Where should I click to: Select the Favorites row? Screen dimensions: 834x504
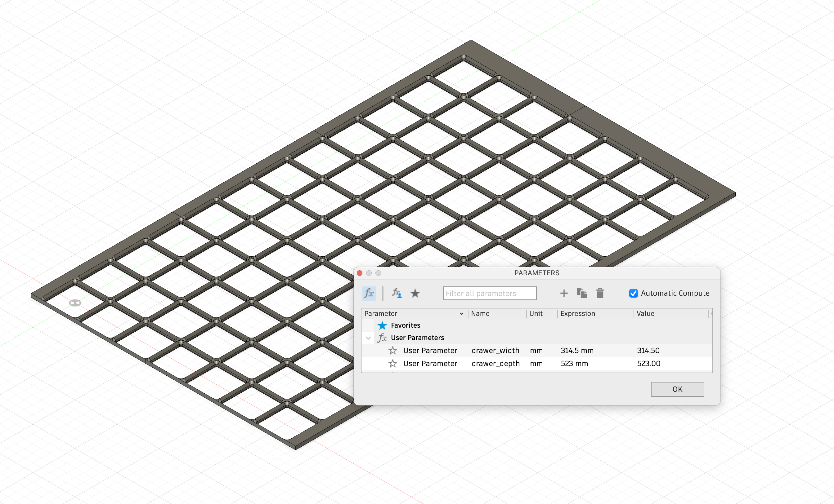coord(537,325)
